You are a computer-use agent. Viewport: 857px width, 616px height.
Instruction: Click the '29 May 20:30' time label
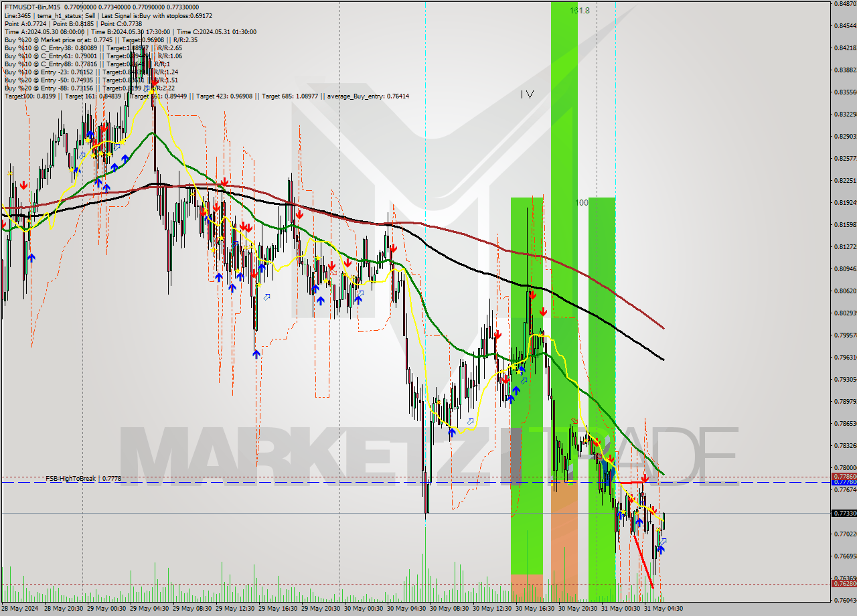click(x=321, y=609)
